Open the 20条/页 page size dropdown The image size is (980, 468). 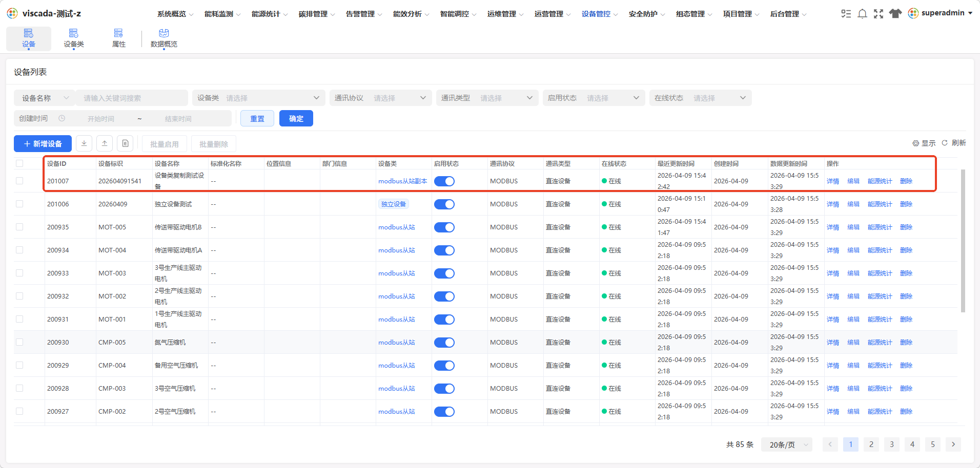click(787, 444)
